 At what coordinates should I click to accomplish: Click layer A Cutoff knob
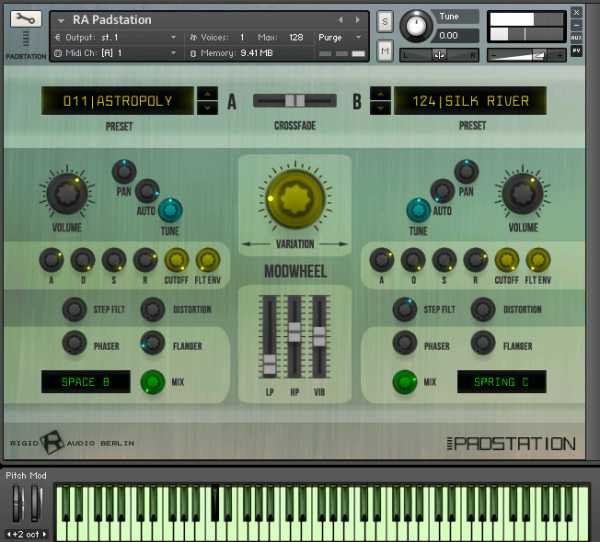point(176,260)
